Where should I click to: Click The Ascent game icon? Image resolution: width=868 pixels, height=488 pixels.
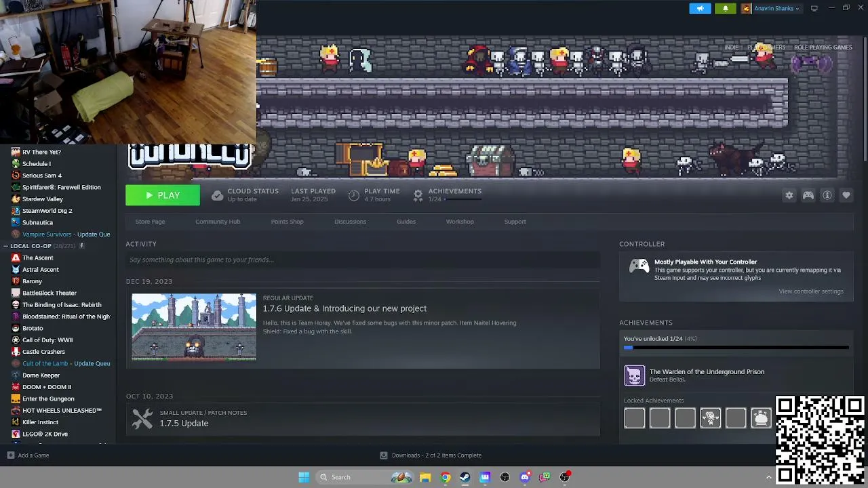point(16,258)
